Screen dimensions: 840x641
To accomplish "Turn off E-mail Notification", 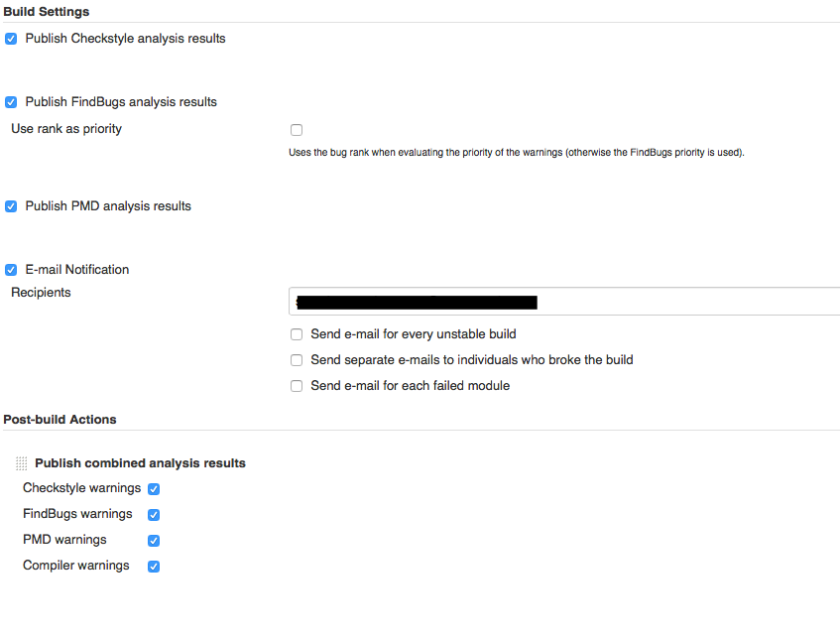I will coord(11,270).
